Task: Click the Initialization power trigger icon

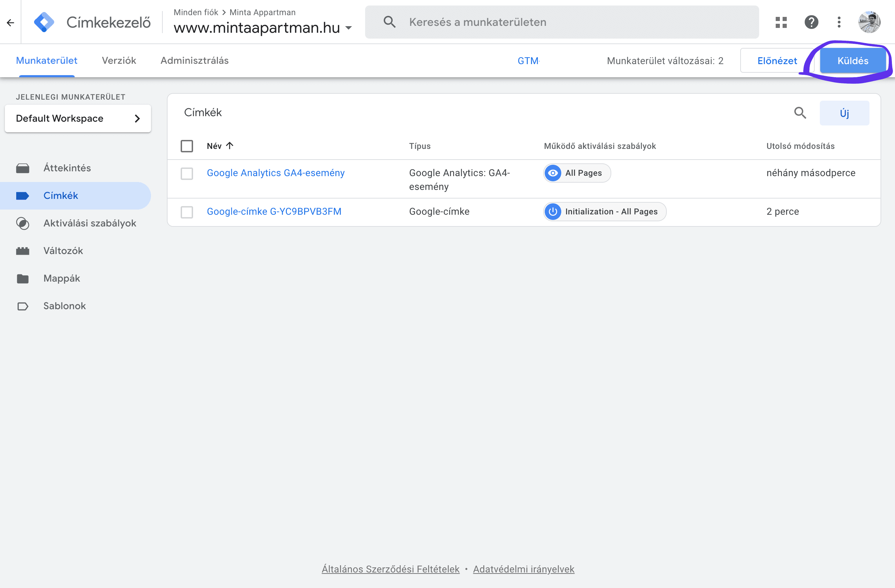Action: tap(553, 212)
